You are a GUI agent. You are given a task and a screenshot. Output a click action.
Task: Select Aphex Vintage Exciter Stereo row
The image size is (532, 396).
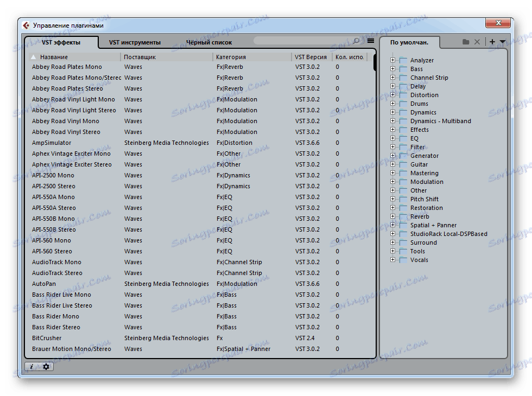point(200,164)
